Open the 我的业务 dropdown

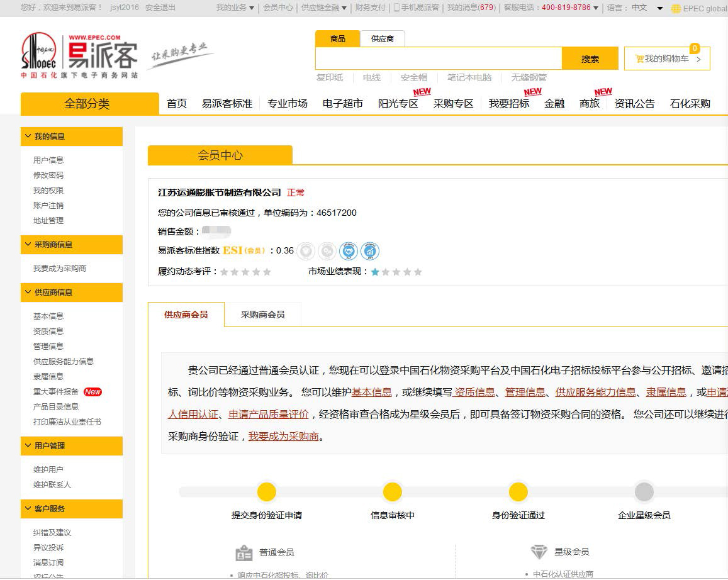coord(235,8)
